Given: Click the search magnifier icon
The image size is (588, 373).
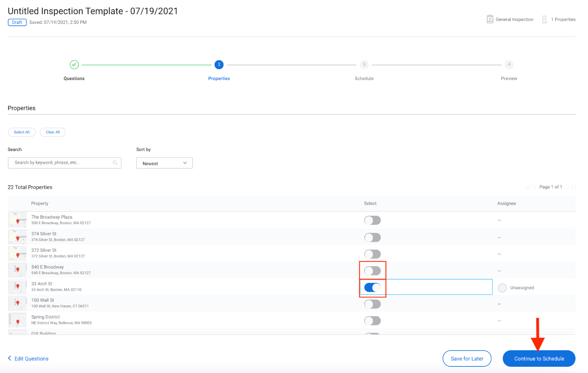Looking at the screenshot, I should point(115,163).
